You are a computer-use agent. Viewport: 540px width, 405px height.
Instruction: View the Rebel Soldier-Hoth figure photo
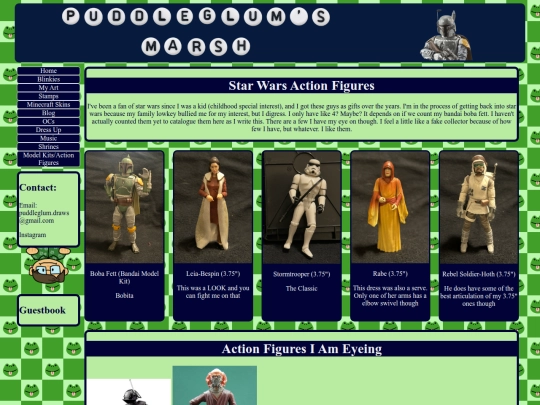[479, 207]
